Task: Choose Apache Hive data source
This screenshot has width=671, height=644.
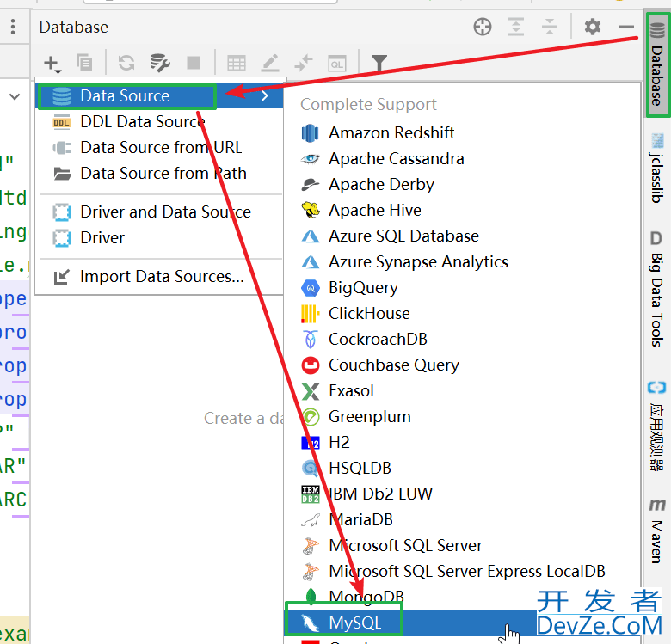Action: click(462, 211)
